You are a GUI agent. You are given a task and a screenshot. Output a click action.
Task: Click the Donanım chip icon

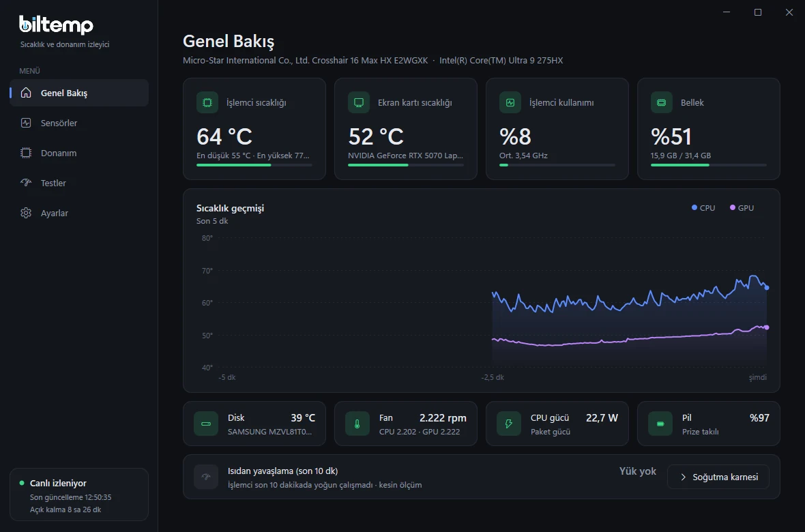coord(26,153)
